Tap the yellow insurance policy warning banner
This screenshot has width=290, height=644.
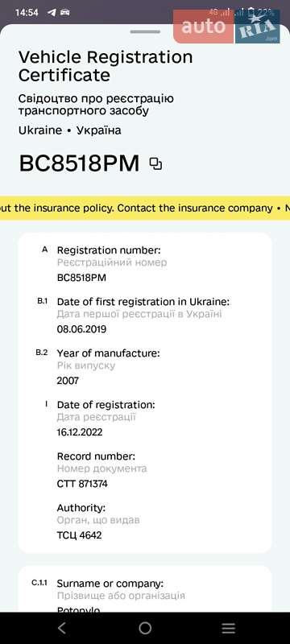(x=145, y=208)
